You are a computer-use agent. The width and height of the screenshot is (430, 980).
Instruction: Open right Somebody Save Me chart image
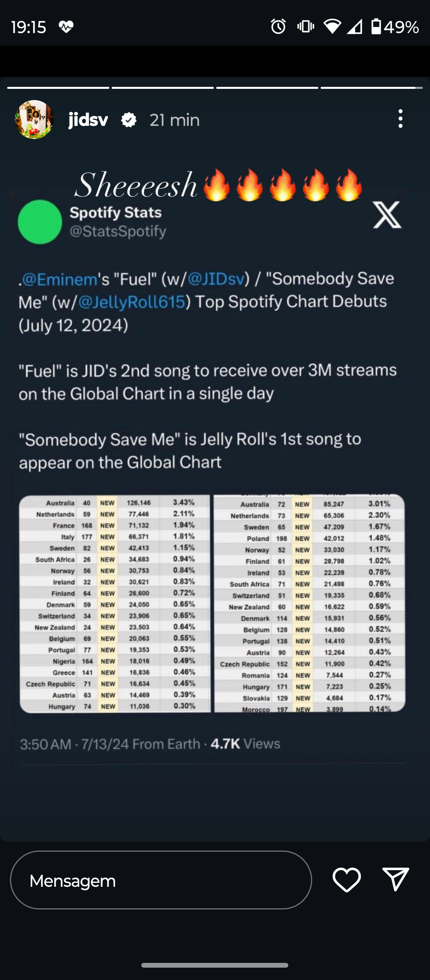point(310,603)
